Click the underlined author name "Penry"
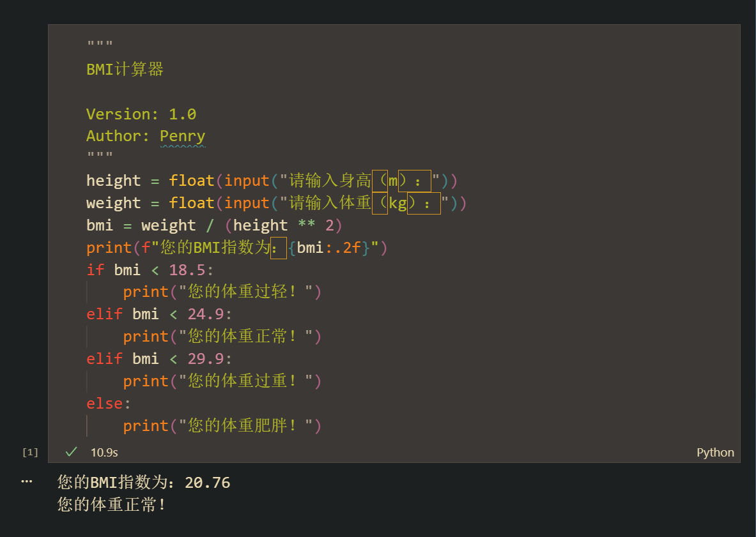This screenshot has height=537, width=756. [x=183, y=135]
